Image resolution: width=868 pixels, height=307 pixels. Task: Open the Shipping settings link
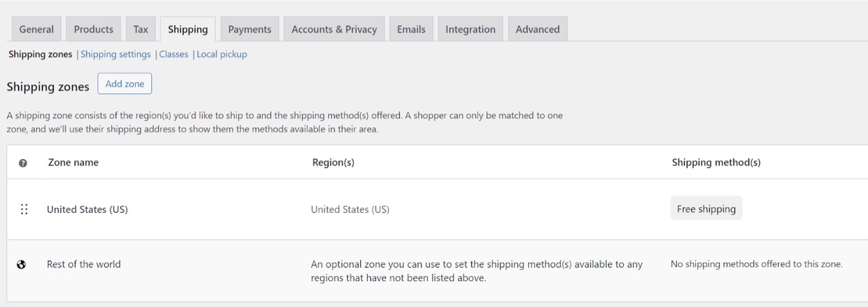[115, 54]
